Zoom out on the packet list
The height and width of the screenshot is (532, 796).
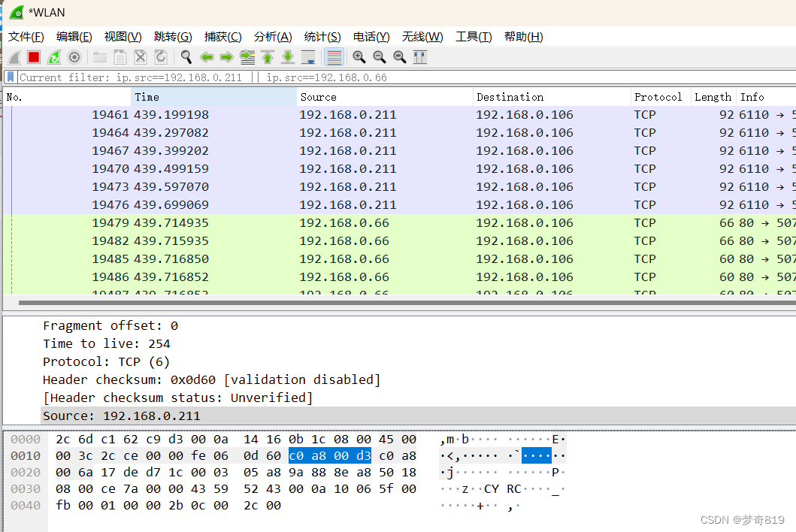click(x=379, y=57)
